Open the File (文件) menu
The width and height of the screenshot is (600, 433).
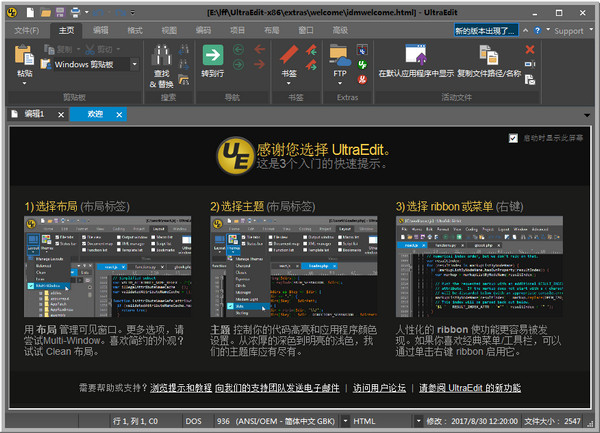tap(27, 31)
